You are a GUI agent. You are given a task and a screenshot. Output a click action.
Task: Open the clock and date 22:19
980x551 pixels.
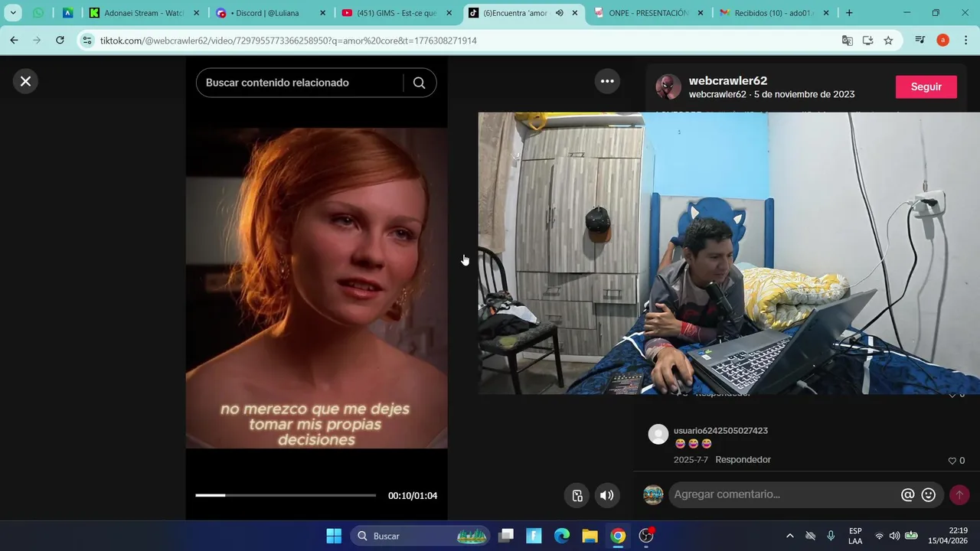948,536
